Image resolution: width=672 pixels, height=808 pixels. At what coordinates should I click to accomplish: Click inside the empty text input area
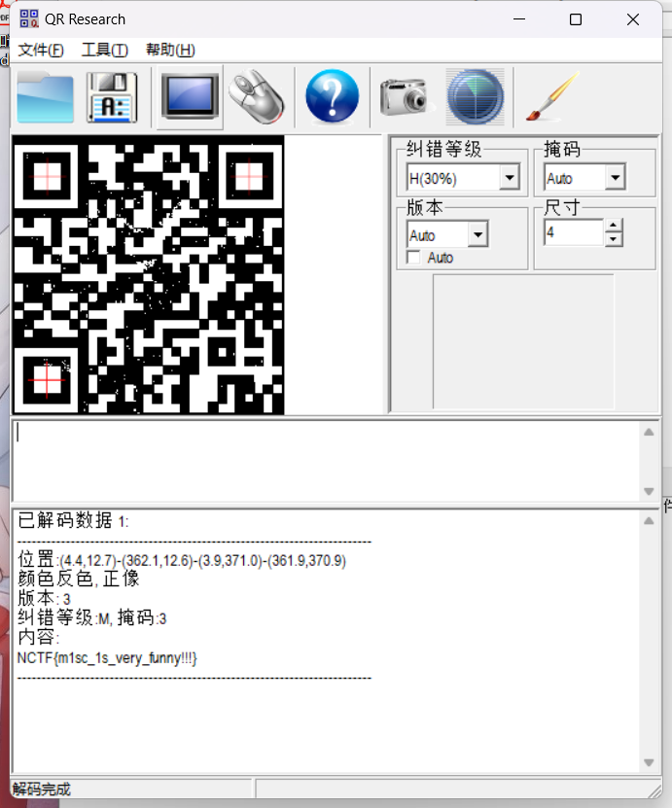(x=326, y=462)
